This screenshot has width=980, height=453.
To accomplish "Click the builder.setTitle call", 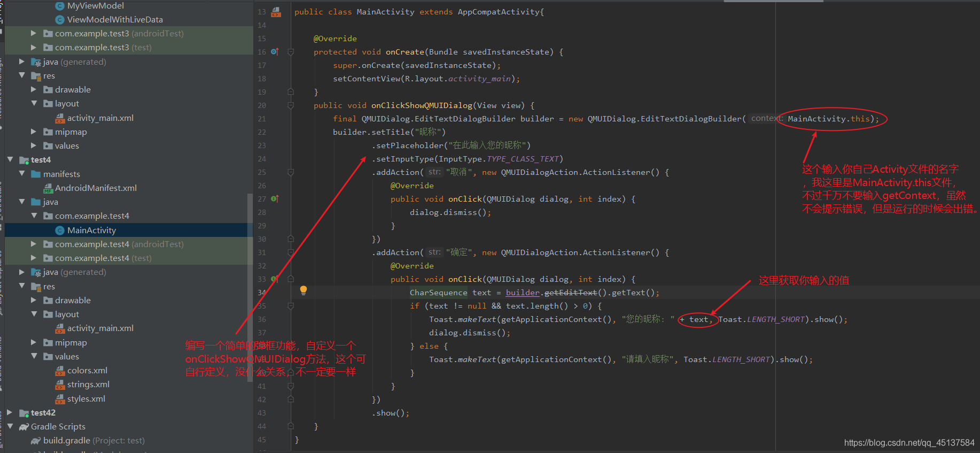I will click(371, 132).
